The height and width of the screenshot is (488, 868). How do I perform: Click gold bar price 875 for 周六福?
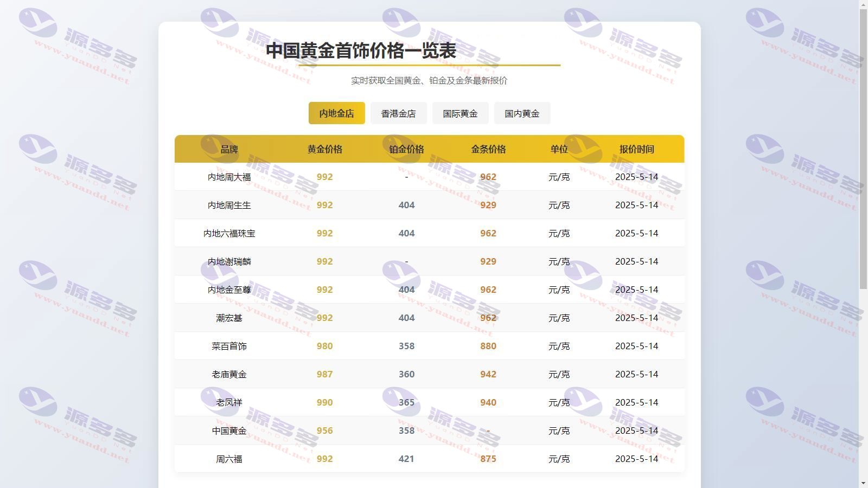[x=488, y=459]
